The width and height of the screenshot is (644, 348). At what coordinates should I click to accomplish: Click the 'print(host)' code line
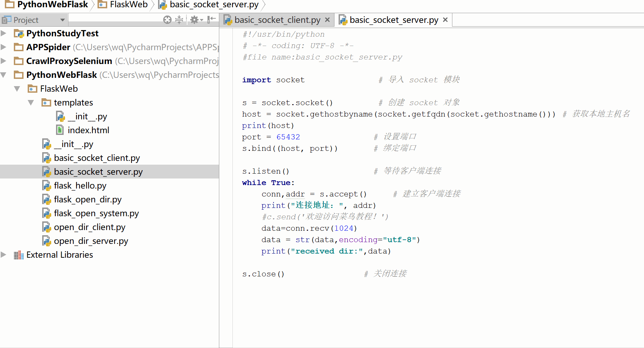(x=268, y=126)
